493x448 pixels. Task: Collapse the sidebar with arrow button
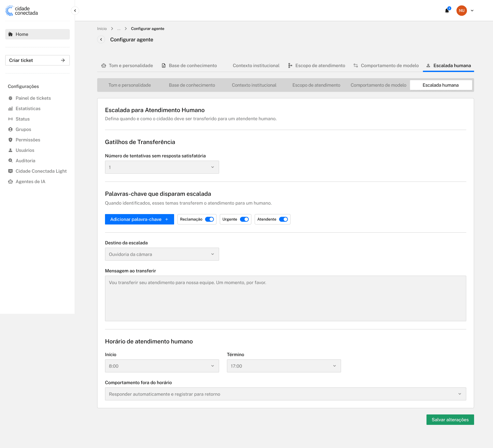75,10
